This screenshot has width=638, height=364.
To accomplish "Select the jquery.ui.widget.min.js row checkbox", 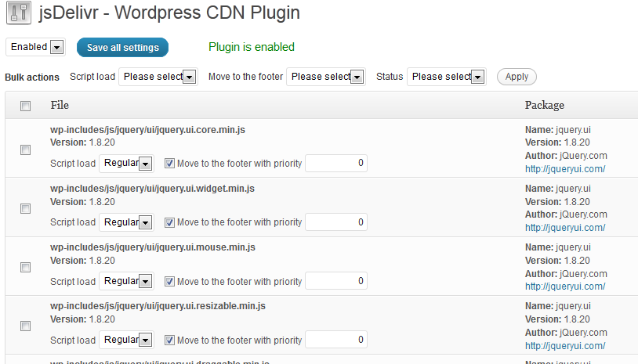I will click(25, 208).
